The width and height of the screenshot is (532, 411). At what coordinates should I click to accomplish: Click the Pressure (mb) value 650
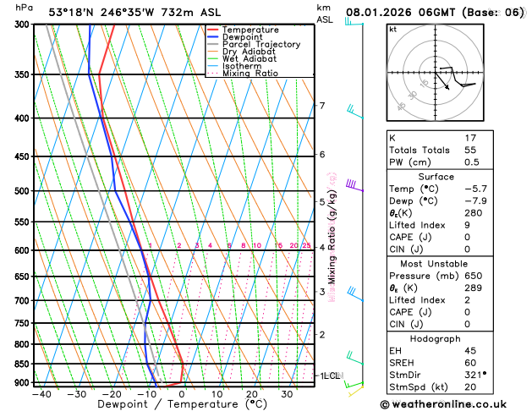(x=474, y=276)
